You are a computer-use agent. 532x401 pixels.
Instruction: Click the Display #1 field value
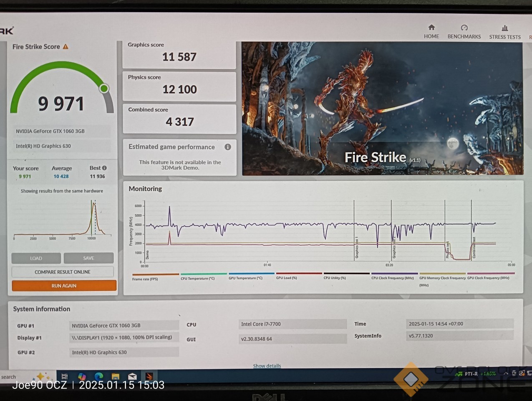(124, 338)
